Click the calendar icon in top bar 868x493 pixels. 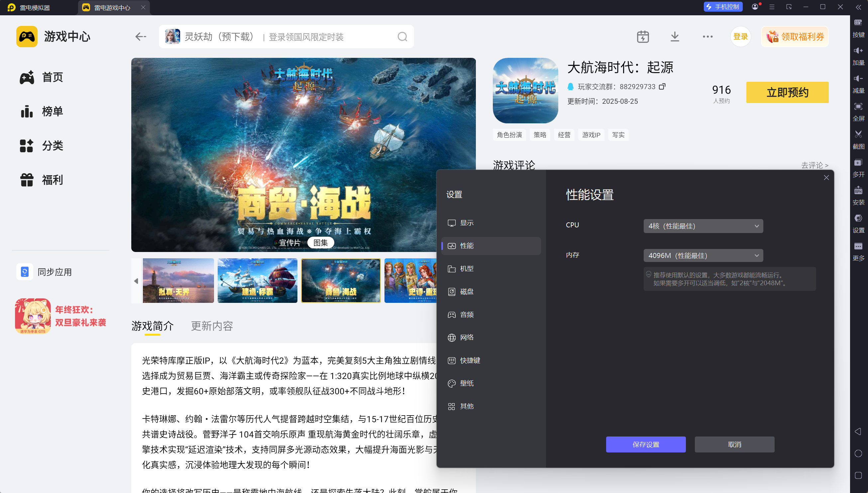[x=643, y=37]
